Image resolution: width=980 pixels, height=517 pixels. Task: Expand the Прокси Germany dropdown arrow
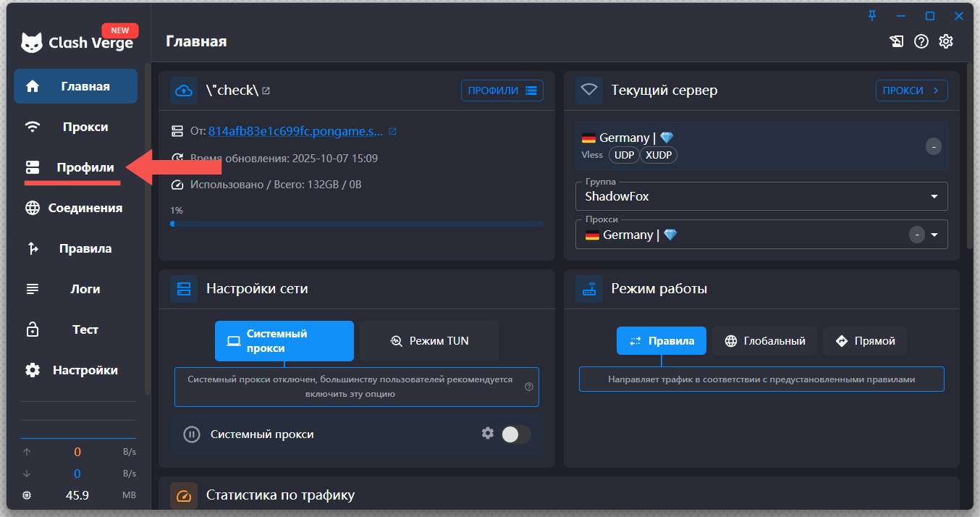(934, 235)
